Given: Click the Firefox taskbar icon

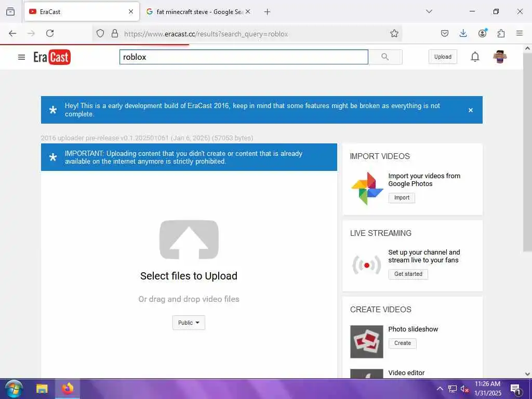Looking at the screenshot, I should point(67,389).
